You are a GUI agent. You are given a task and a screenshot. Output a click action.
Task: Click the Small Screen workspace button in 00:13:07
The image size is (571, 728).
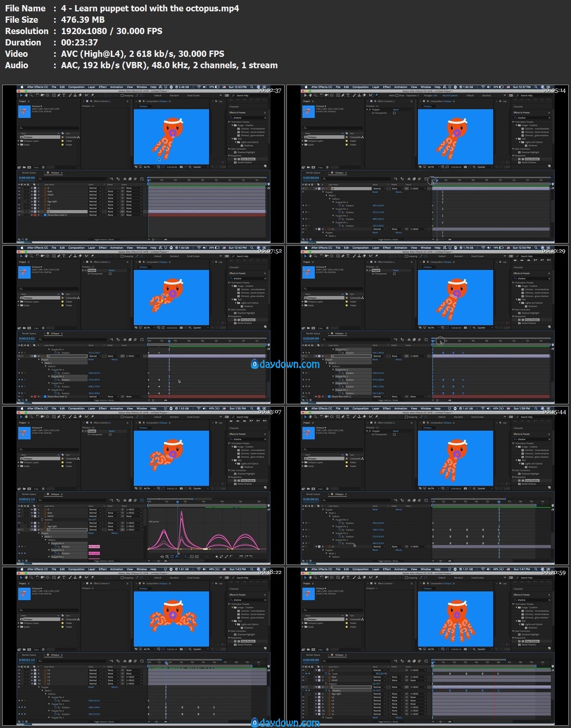coord(193,417)
